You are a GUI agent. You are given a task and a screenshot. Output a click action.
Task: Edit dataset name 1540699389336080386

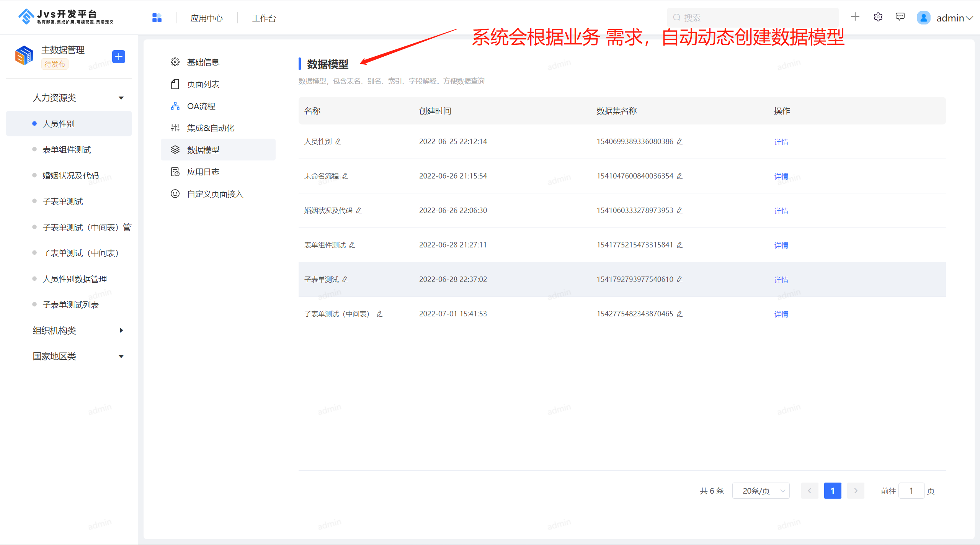point(679,142)
